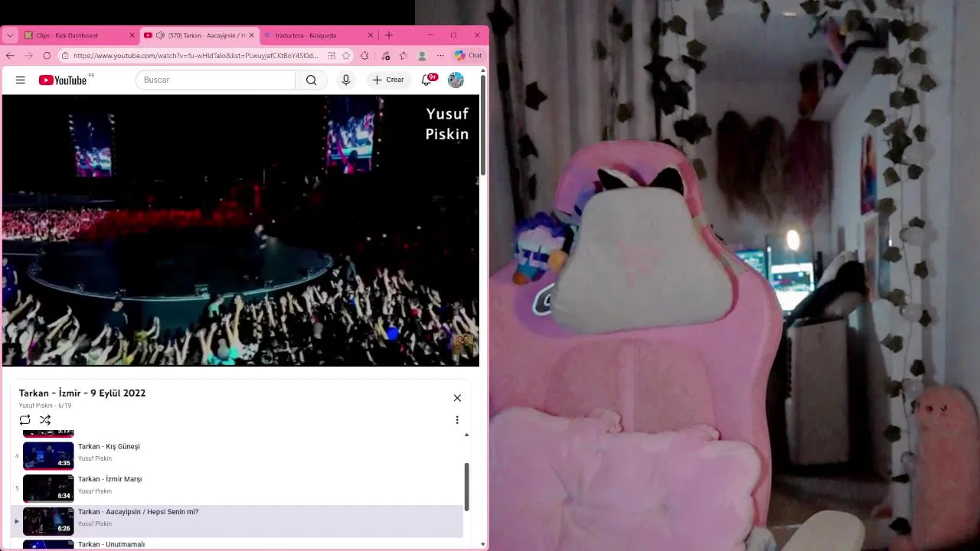Open the browser profile icon

click(422, 56)
